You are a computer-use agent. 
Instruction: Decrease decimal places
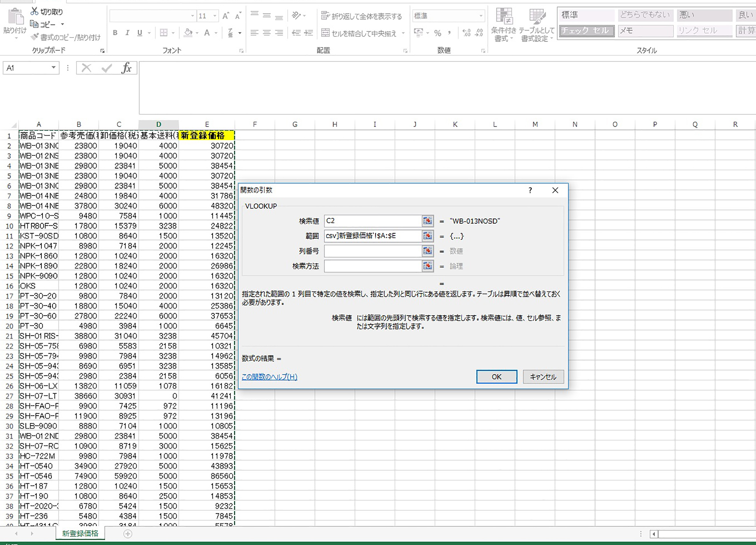479,33
